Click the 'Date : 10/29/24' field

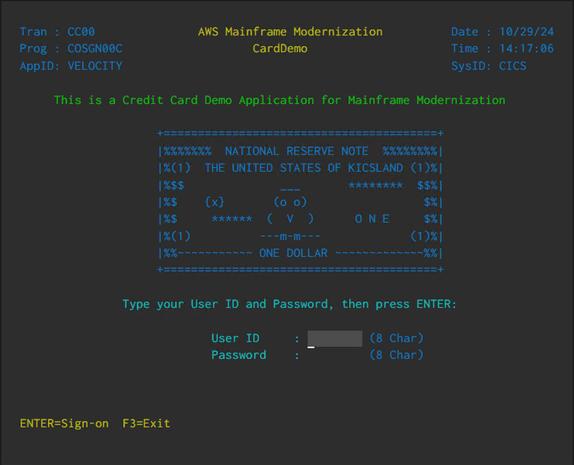tap(502, 32)
